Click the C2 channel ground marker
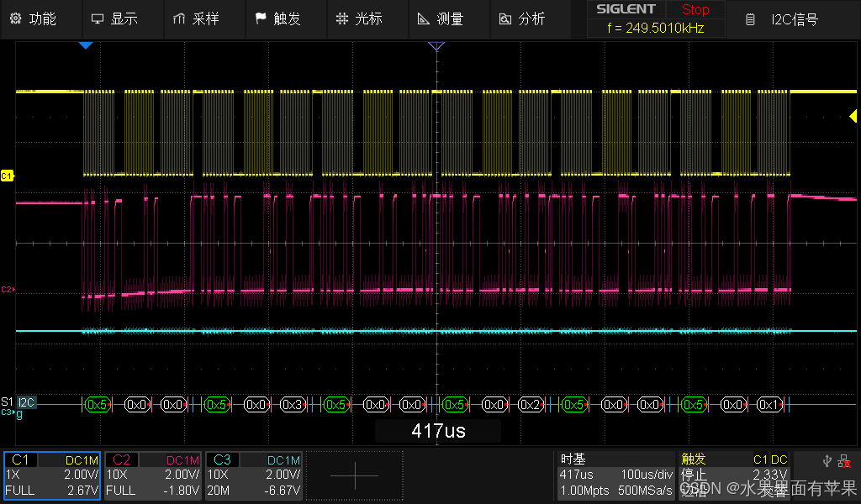 coord(7,289)
